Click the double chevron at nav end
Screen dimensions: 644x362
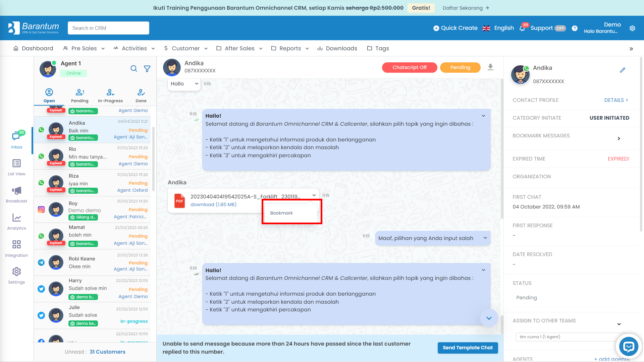pos(631,49)
